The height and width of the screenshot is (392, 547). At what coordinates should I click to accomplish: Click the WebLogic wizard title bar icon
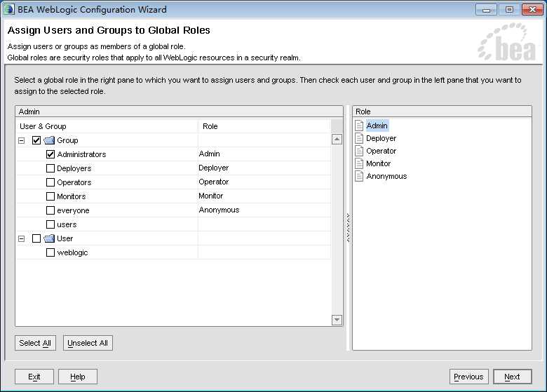click(x=9, y=9)
